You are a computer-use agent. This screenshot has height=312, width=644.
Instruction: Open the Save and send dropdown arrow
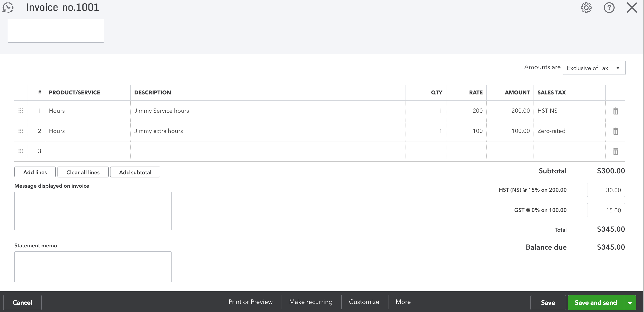point(630,303)
